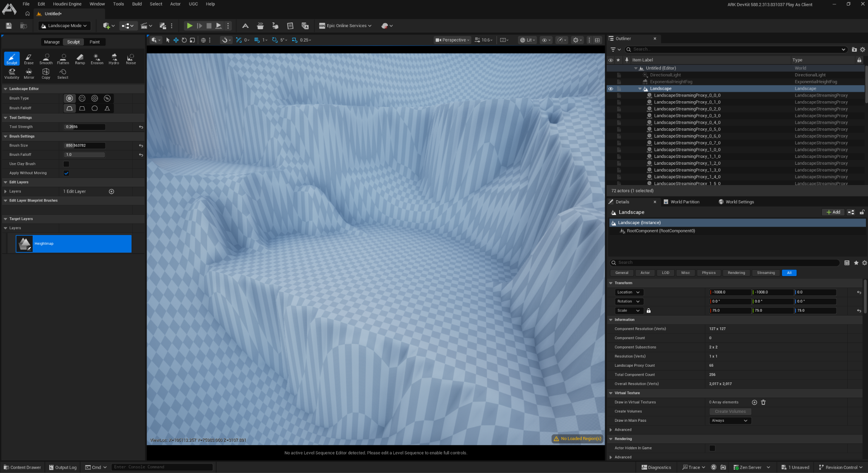Filter details by Rendering category
Viewport: 868px width, 473px height.
click(736, 273)
